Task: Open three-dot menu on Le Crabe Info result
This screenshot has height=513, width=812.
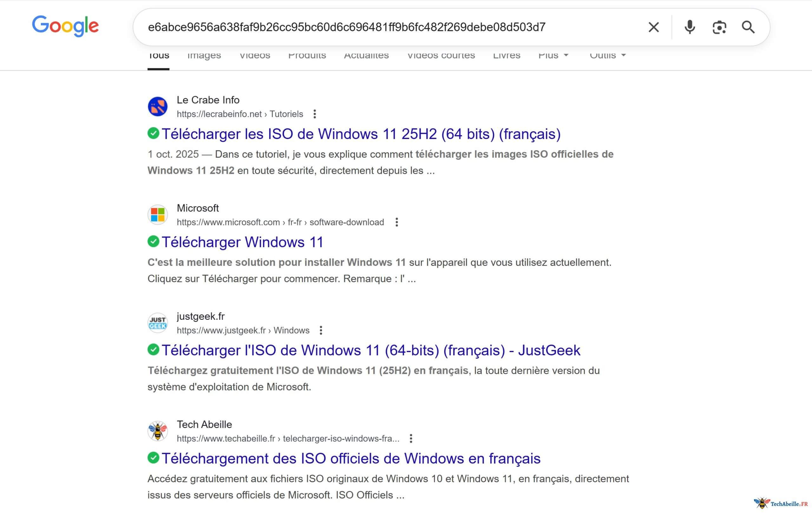Action: [315, 114]
